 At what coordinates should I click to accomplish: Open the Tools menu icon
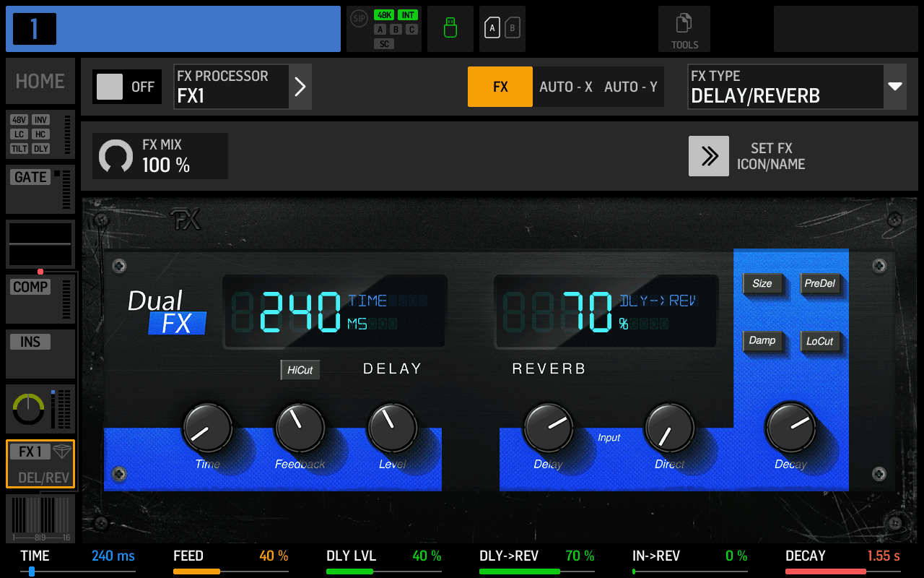684,29
